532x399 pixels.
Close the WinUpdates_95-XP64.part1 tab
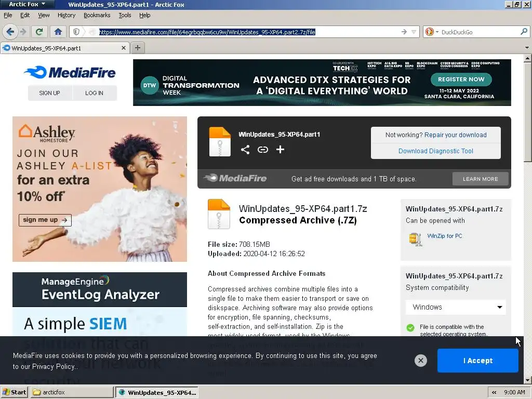[124, 48]
